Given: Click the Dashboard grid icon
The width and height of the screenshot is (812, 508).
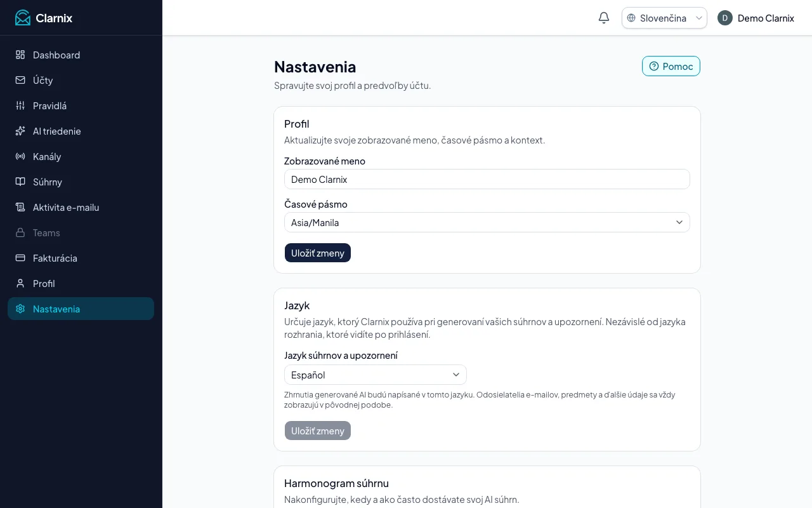Looking at the screenshot, I should click(20, 55).
